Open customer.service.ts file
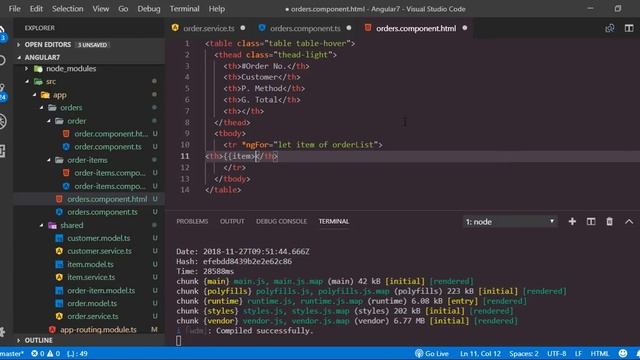The width and height of the screenshot is (640, 360). coord(100,251)
